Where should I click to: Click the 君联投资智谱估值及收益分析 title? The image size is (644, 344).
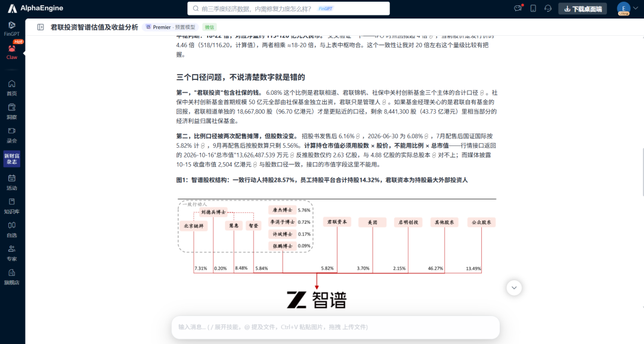coord(94,27)
